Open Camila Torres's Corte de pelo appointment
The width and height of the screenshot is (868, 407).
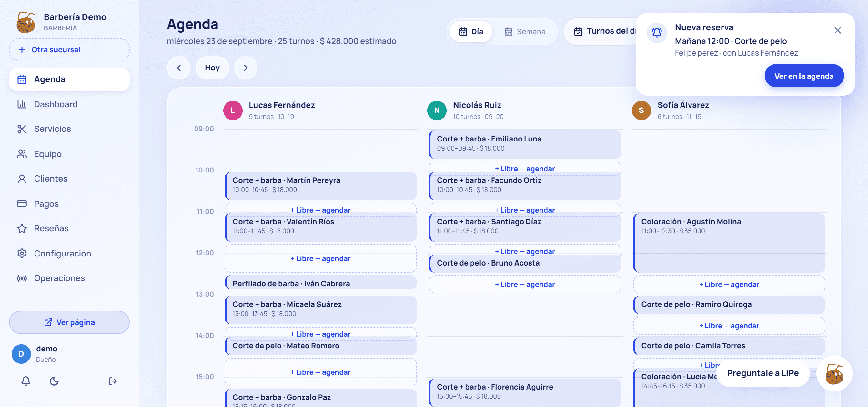pos(729,346)
